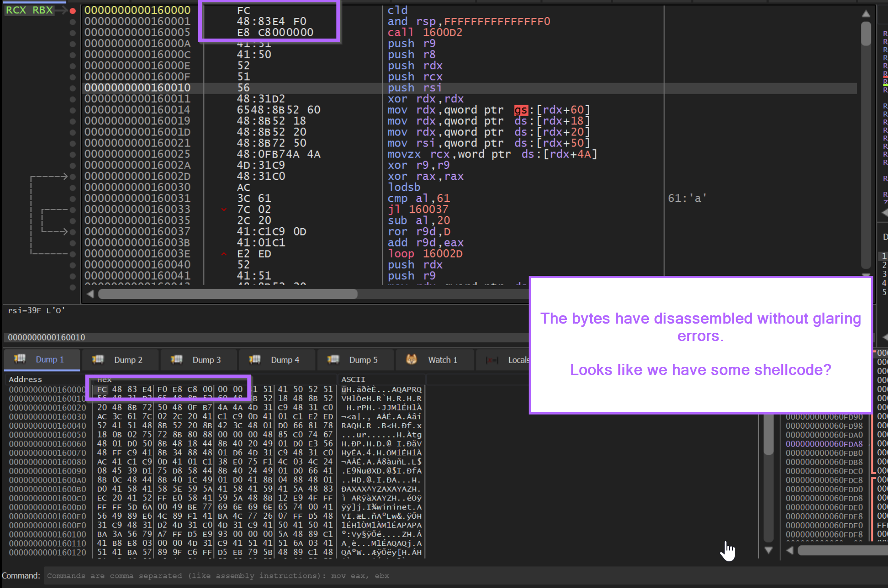This screenshot has height=588, width=888.
Task: Toggle the breakpoint dot at the lodsb instruction
Action: pos(72,187)
